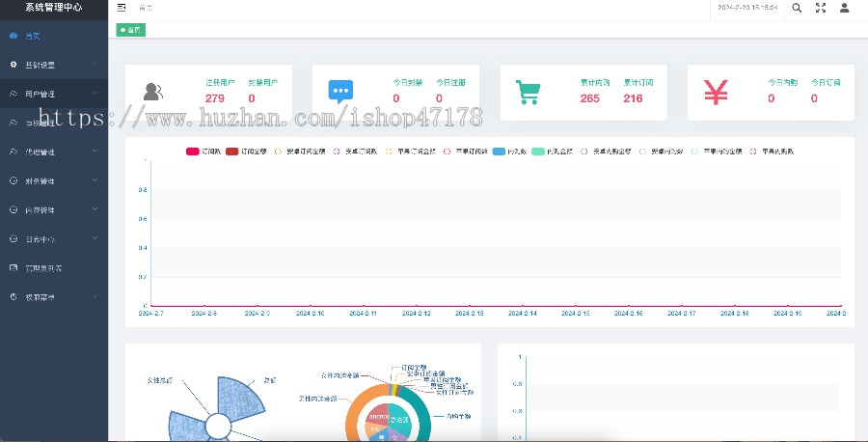Image resolution: width=868 pixels, height=442 pixels.
Task: Click the 首页 breadcrumb in the header
Action: 146,9
